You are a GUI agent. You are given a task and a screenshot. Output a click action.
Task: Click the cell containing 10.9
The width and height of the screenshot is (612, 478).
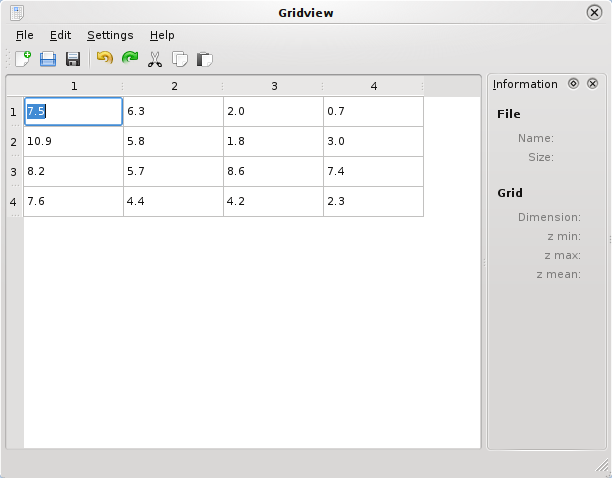pos(73,142)
